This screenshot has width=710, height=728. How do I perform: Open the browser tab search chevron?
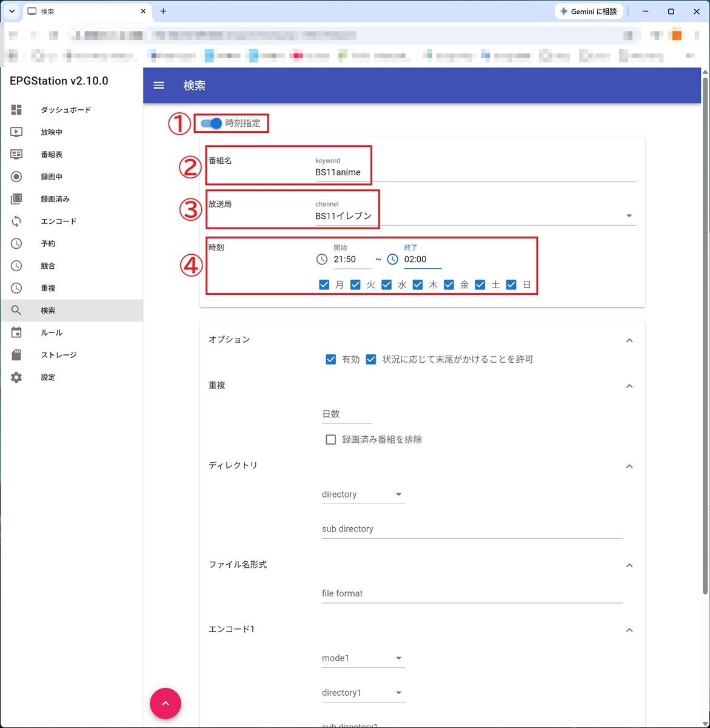point(12,11)
